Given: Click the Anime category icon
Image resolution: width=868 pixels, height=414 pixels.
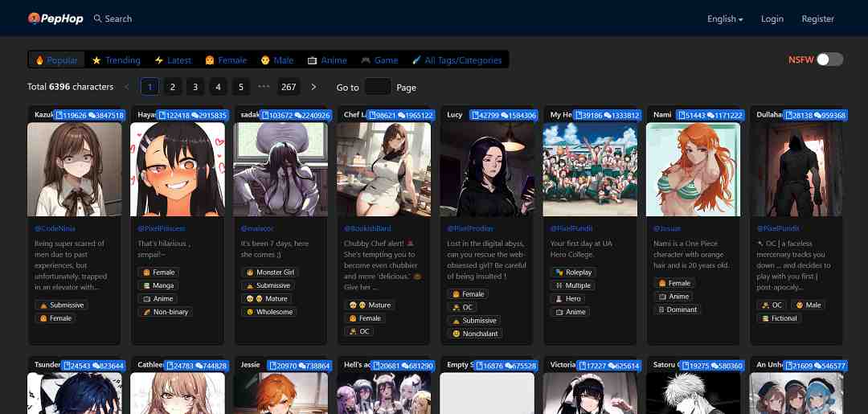Looking at the screenshot, I should (312, 60).
